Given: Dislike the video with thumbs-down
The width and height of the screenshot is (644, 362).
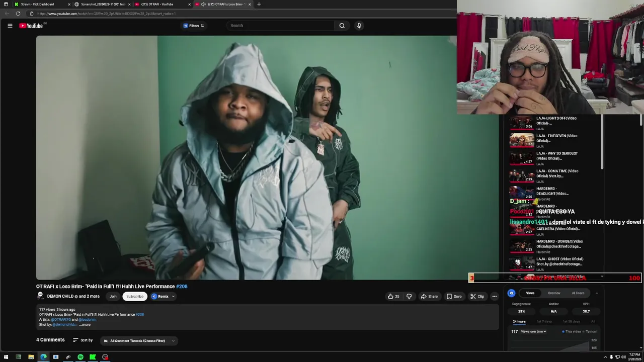Looking at the screenshot, I should tap(409, 297).
